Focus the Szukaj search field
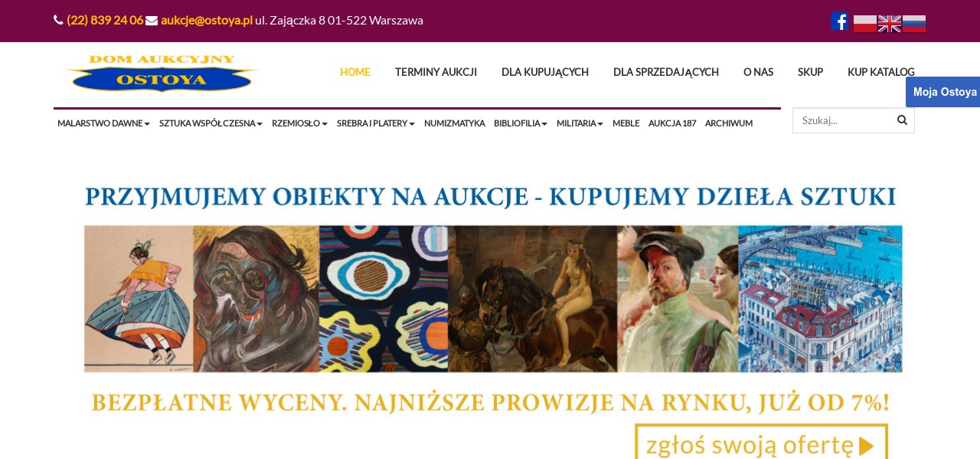The width and height of the screenshot is (980, 459). [842, 120]
